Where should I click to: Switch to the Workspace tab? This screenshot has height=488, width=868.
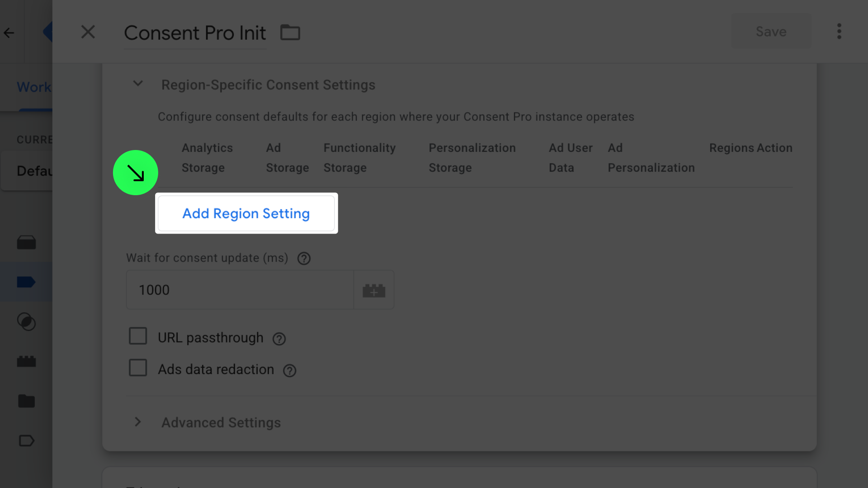pos(34,87)
